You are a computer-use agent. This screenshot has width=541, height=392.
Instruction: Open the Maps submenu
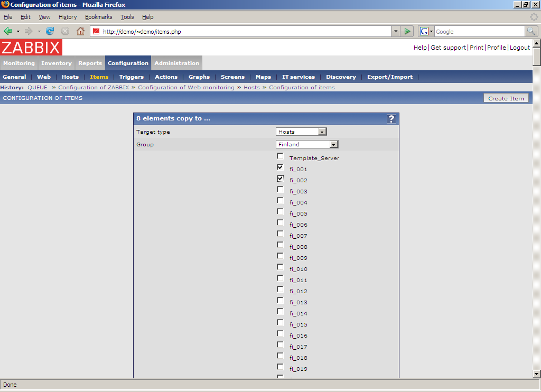tap(263, 77)
